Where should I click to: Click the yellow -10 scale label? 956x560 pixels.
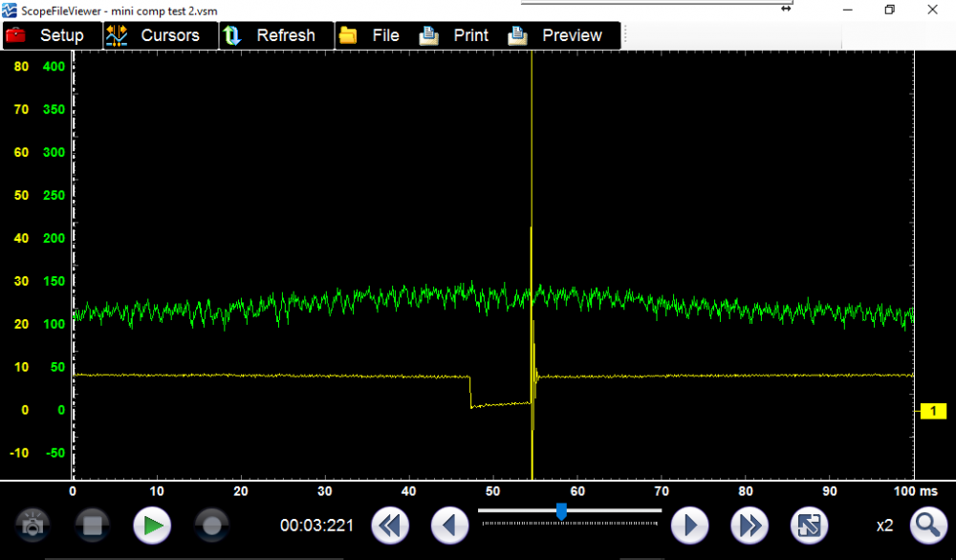[x=19, y=453]
